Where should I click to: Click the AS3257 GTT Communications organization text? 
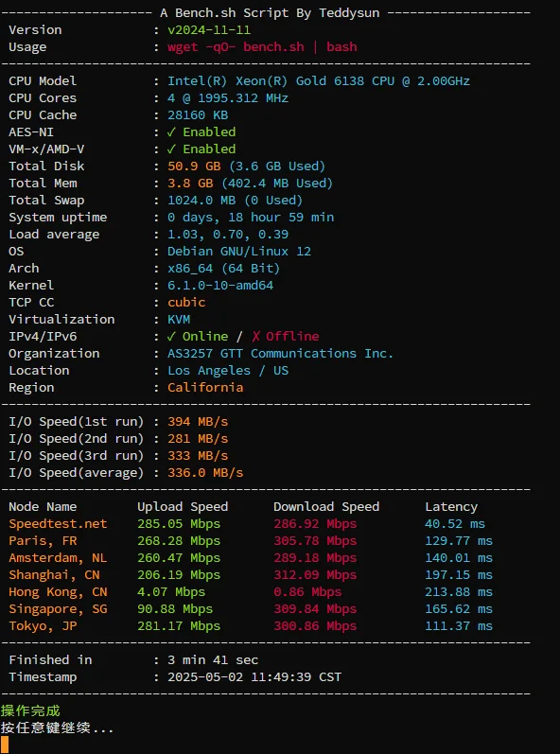click(x=280, y=354)
